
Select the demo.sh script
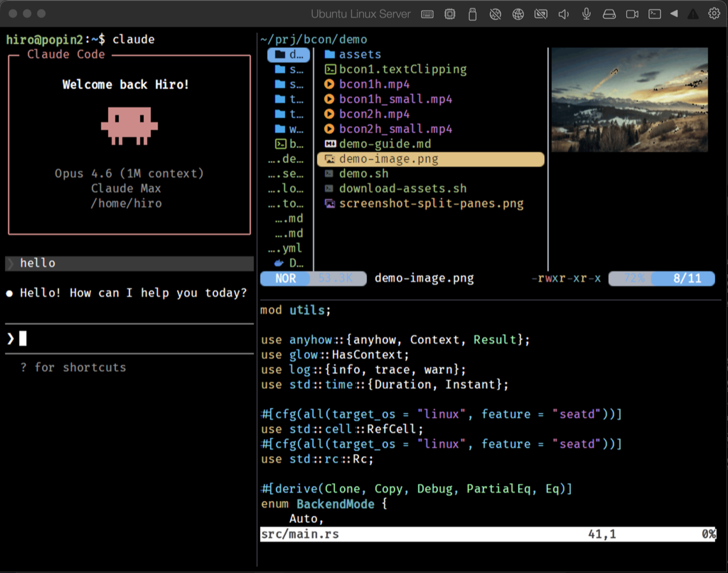click(356, 173)
